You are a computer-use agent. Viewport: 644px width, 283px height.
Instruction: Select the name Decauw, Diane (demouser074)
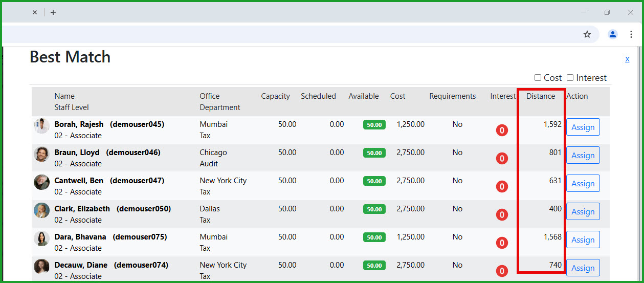[x=112, y=265]
